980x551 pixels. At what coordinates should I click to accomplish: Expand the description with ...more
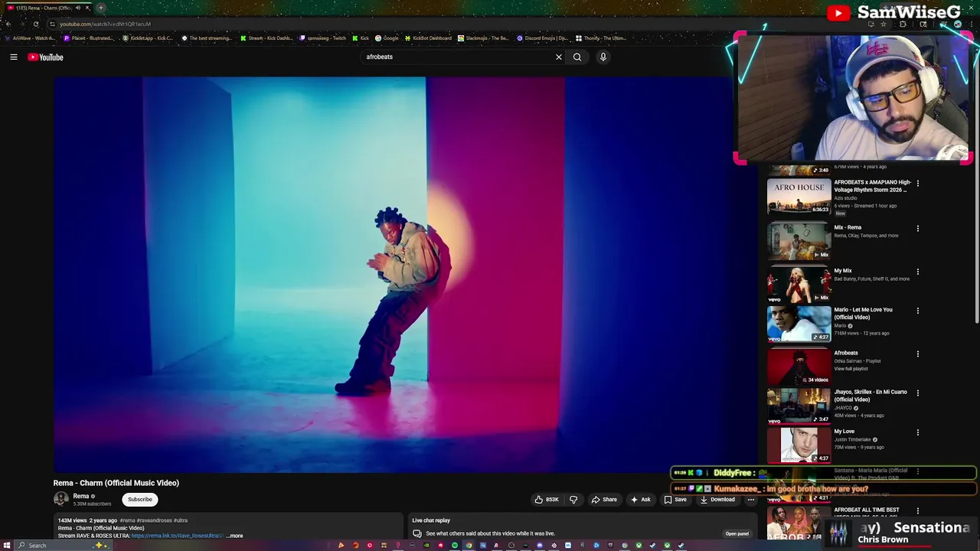235,536
